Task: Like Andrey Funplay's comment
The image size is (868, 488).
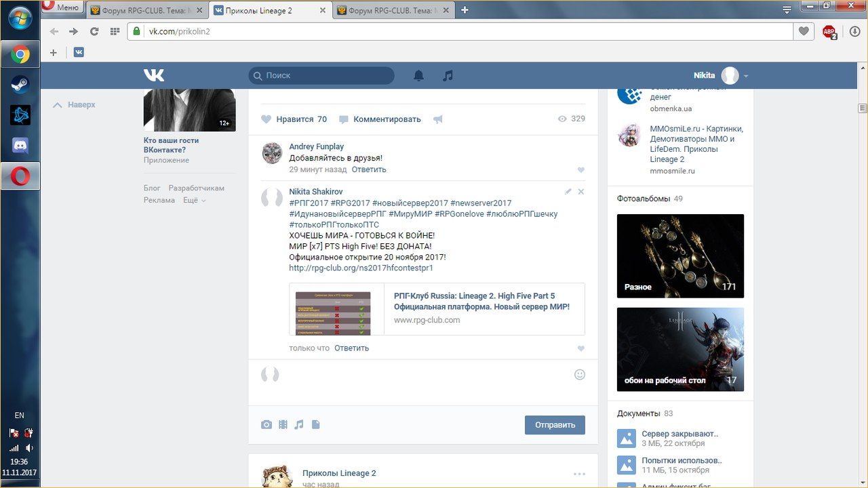Action: pos(580,170)
